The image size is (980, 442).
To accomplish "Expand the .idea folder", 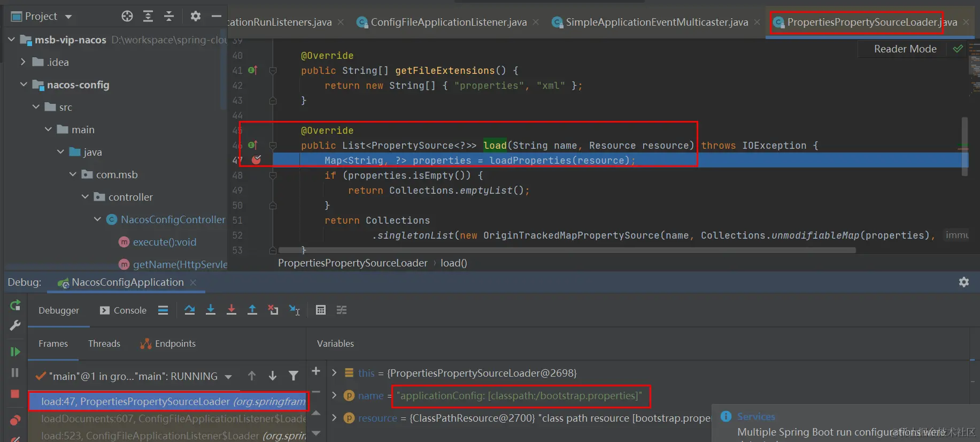I will click(23, 62).
